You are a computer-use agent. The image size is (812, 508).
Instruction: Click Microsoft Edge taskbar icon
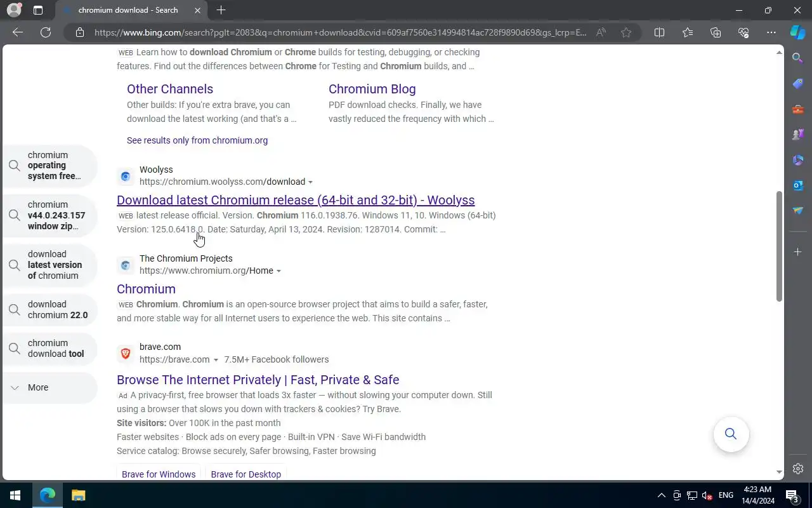click(x=48, y=495)
